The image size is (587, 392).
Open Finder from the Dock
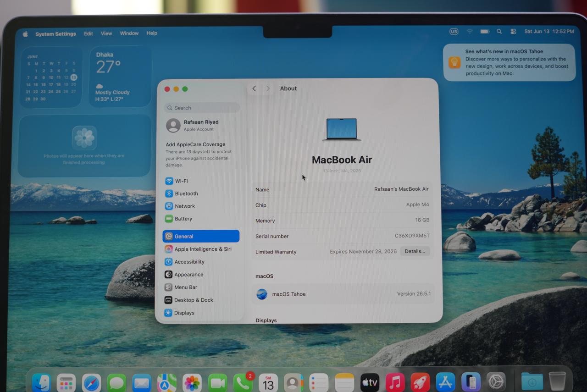[41, 382]
